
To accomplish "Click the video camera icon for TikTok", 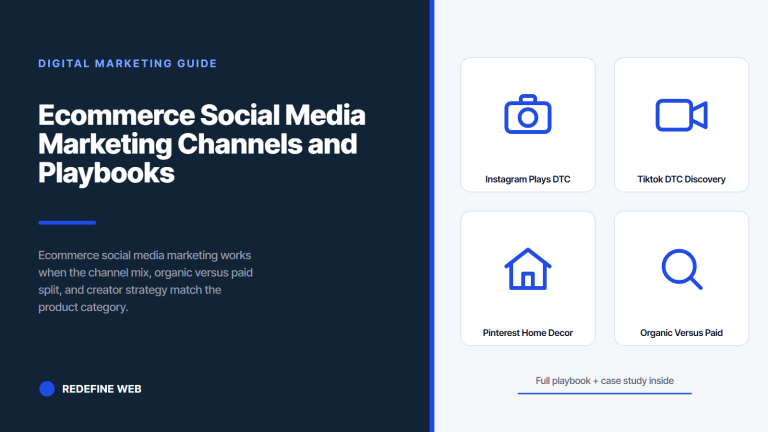I will (x=681, y=115).
